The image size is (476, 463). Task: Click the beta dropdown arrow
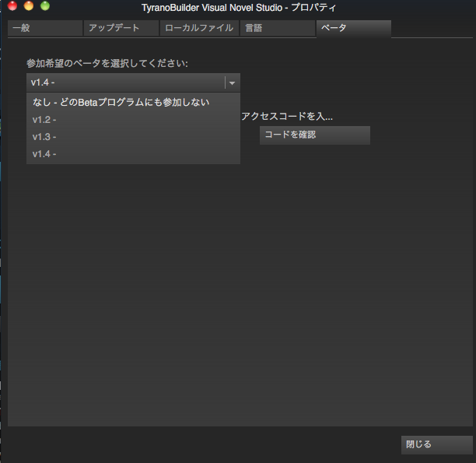point(233,82)
